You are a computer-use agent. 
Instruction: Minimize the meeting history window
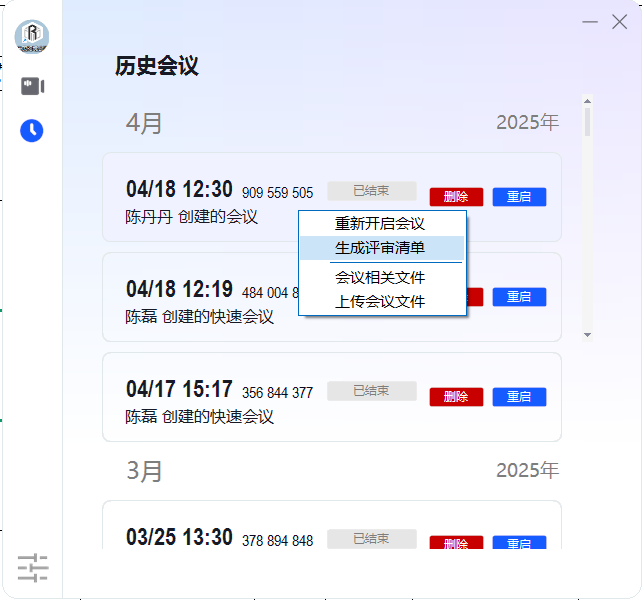(591, 21)
